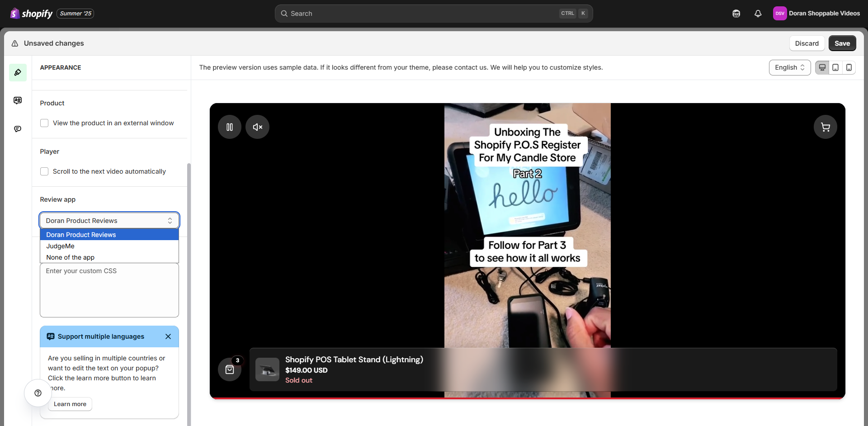
Task: Switch to mobile preview
Action: (x=849, y=67)
